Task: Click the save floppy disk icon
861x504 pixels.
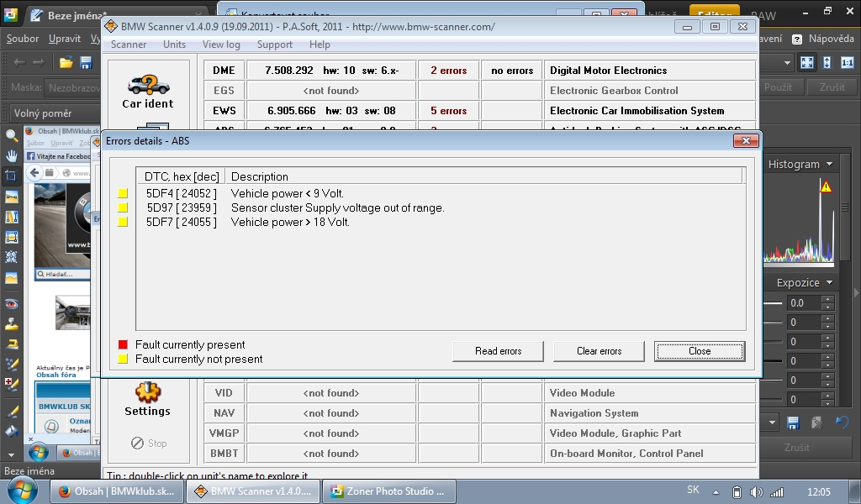Action: click(86, 63)
